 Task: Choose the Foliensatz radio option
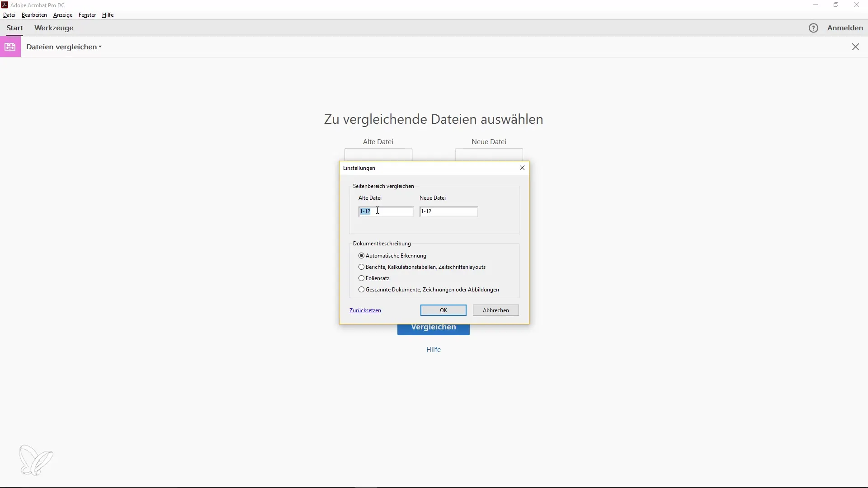(361, 278)
